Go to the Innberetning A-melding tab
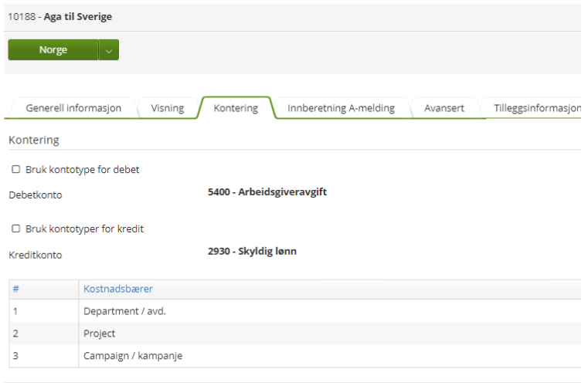Viewport: 588px width, 386px height. pos(342,108)
